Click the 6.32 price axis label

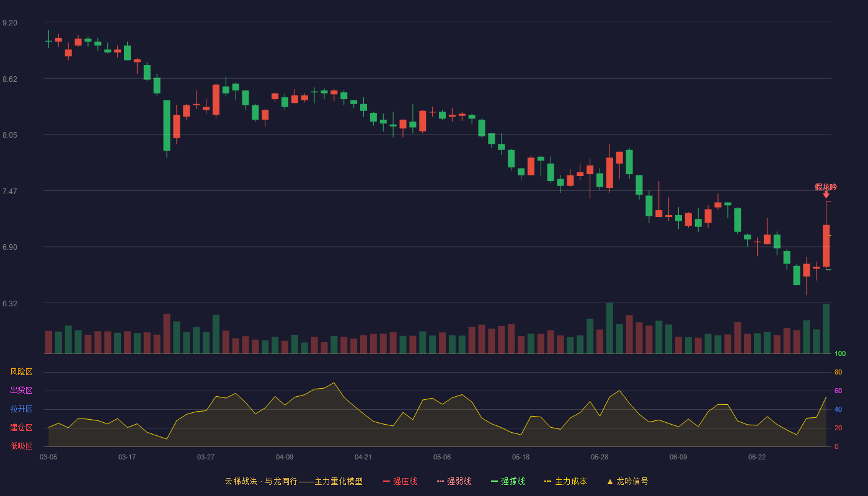point(10,304)
